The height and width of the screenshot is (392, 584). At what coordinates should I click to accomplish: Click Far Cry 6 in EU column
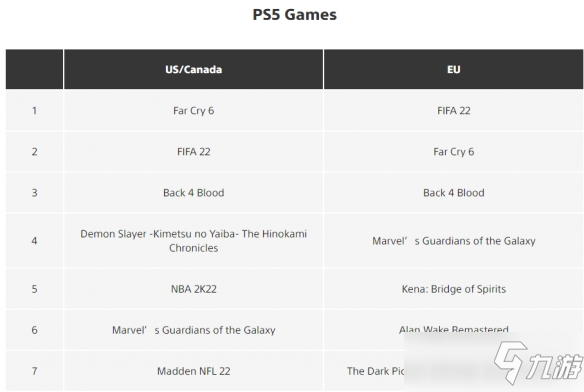(454, 152)
